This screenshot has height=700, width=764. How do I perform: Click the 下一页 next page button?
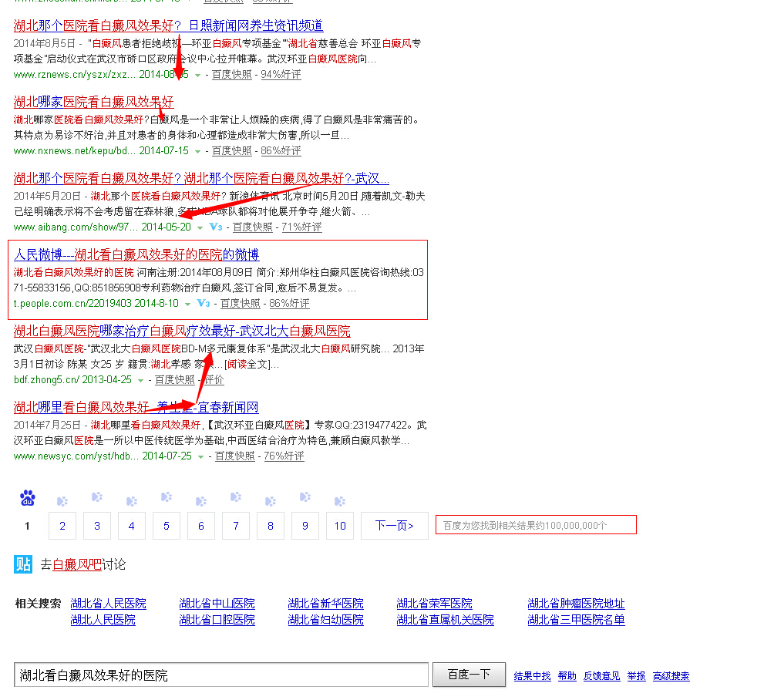394,526
